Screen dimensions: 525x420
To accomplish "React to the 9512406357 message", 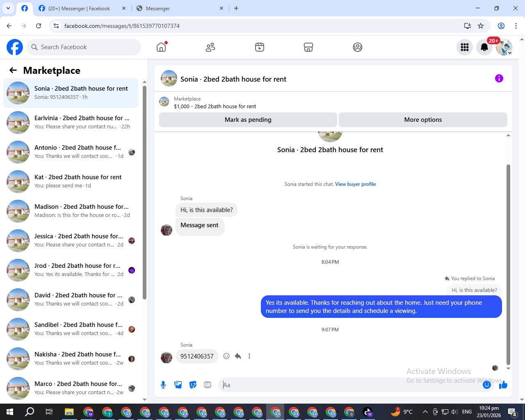I will click(x=226, y=356).
